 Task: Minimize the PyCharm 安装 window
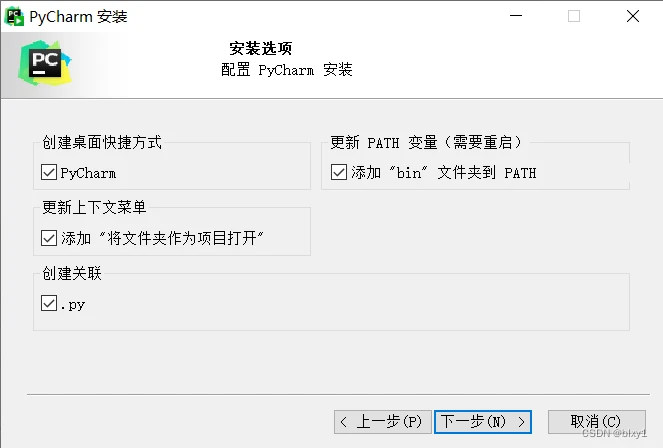[516, 16]
